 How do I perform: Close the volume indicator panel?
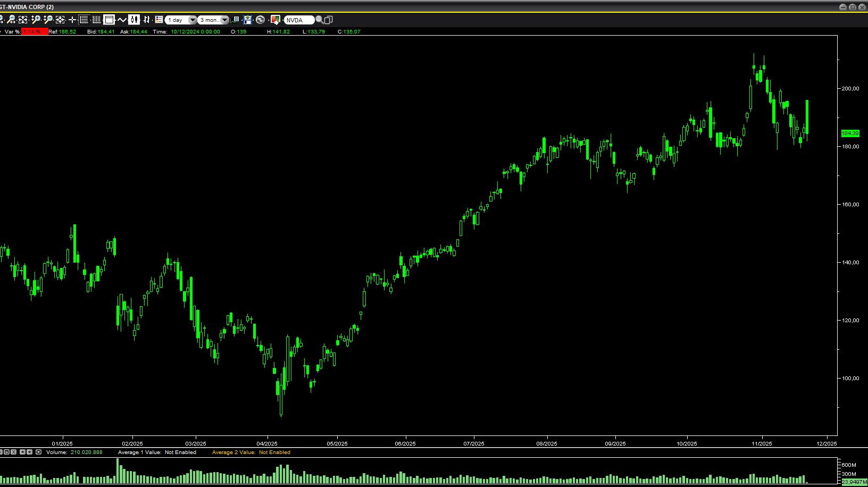click(14, 452)
